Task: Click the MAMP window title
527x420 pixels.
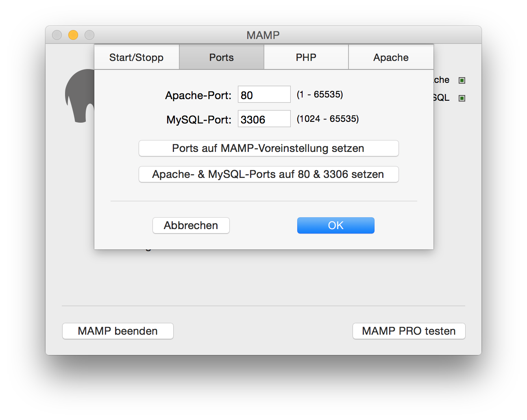Action: [x=263, y=35]
